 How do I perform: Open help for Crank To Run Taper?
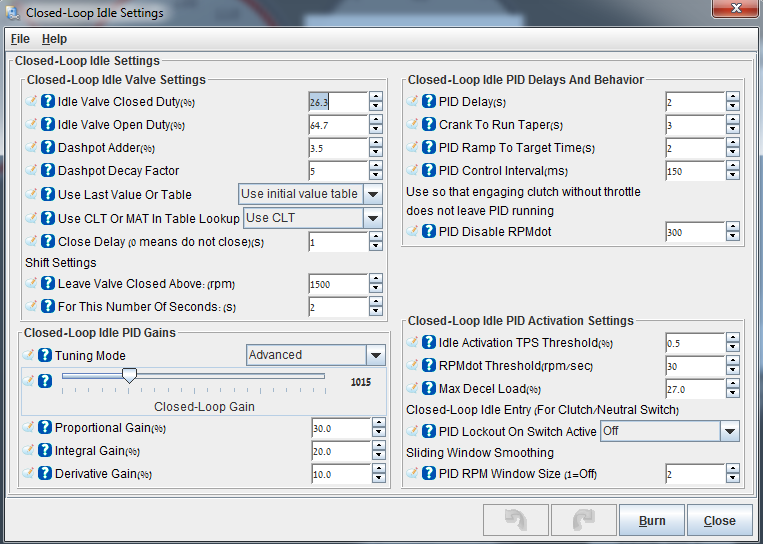point(429,124)
